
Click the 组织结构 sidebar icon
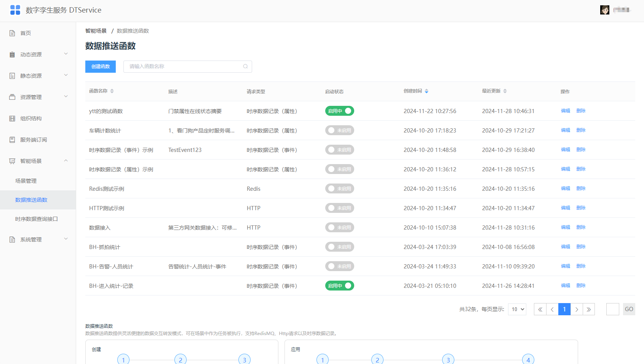coord(12,118)
